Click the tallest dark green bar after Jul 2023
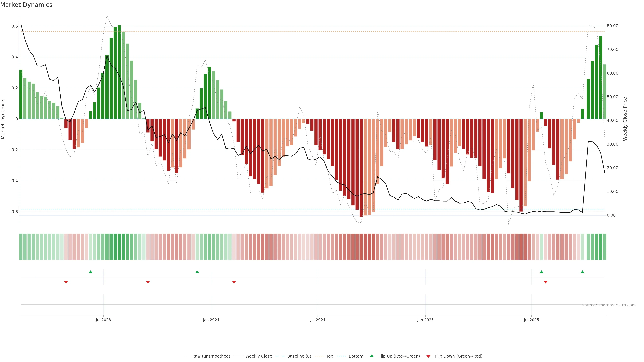Viewport: 644px width, 362px height. tap(119, 72)
